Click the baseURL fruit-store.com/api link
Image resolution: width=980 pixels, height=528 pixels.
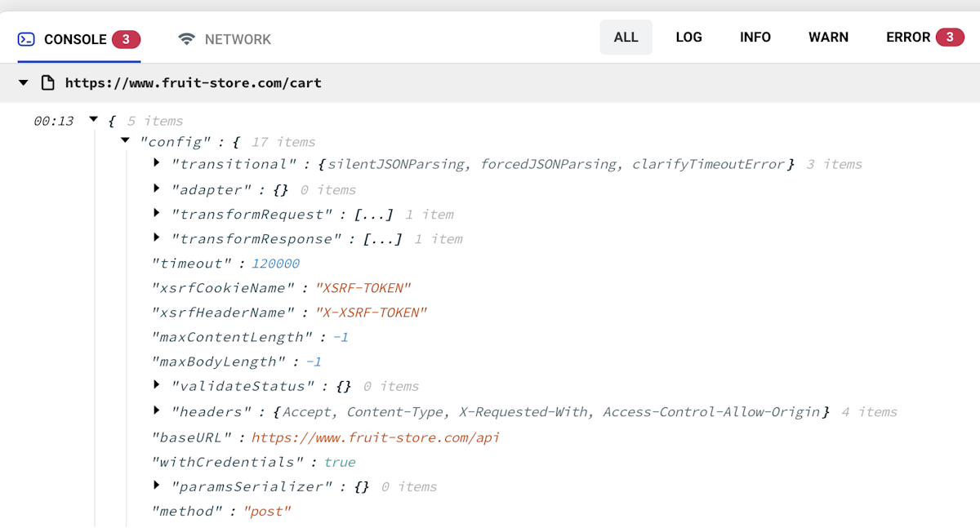tap(375, 437)
